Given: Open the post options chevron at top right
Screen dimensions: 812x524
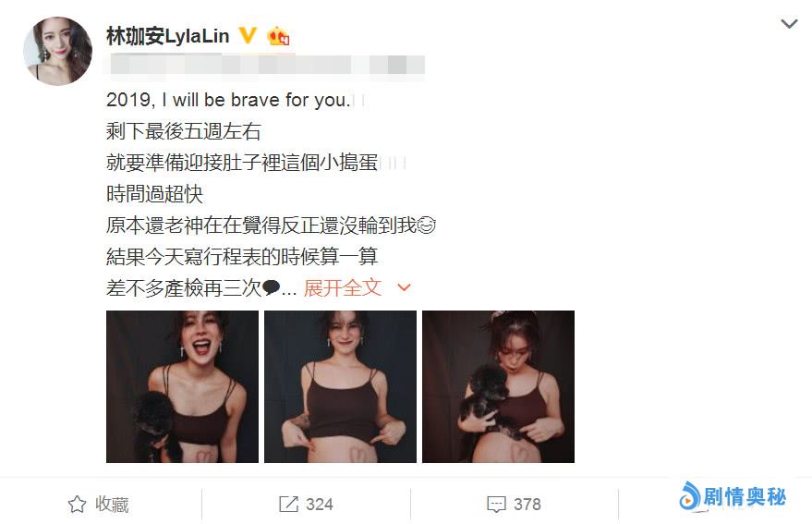Looking at the screenshot, I should tap(789, 23).
